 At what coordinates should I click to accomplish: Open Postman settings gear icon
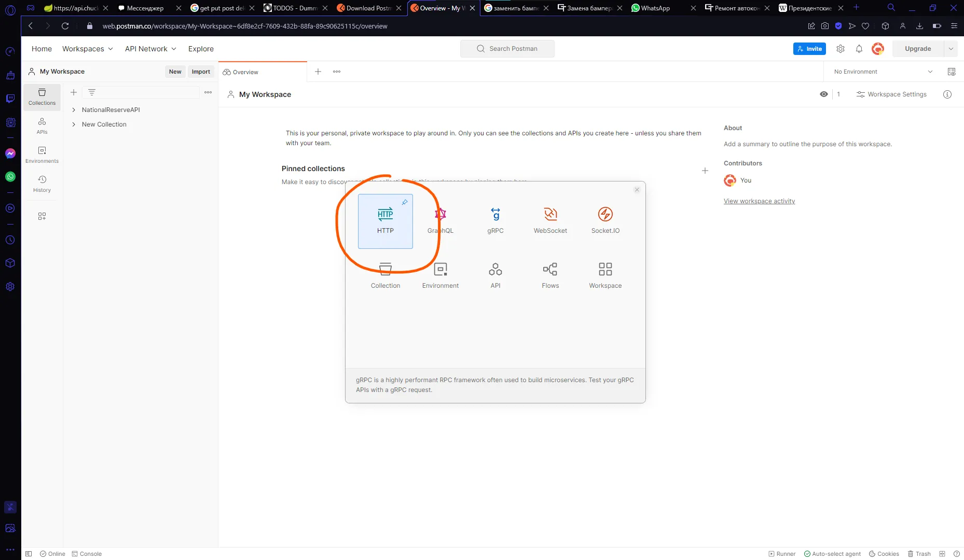coord(841,49)
